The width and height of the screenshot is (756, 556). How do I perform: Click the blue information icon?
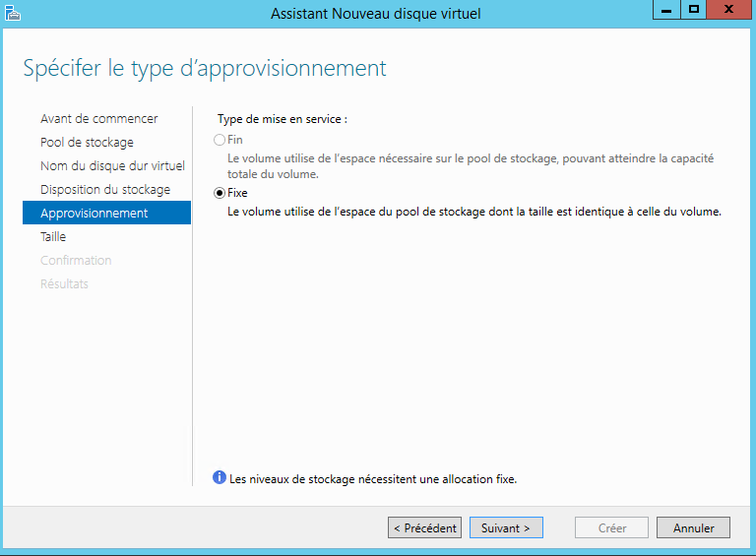pos(220,477)
